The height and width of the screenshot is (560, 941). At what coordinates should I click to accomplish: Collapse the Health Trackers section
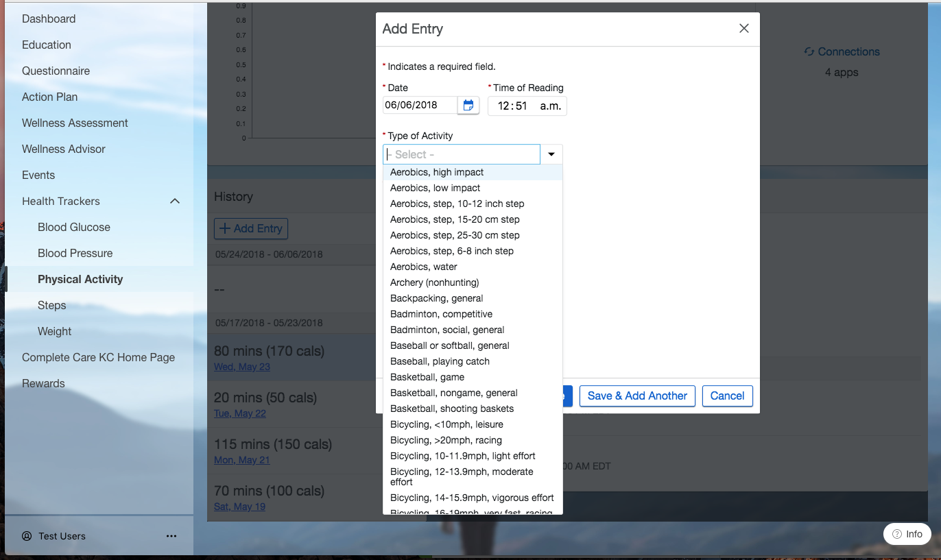[175, 201]
